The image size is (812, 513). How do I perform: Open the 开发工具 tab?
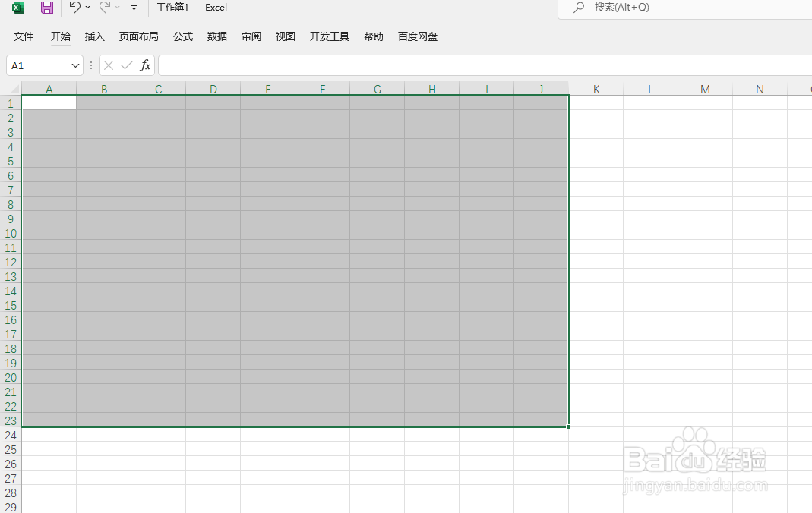tap(330, 36)
